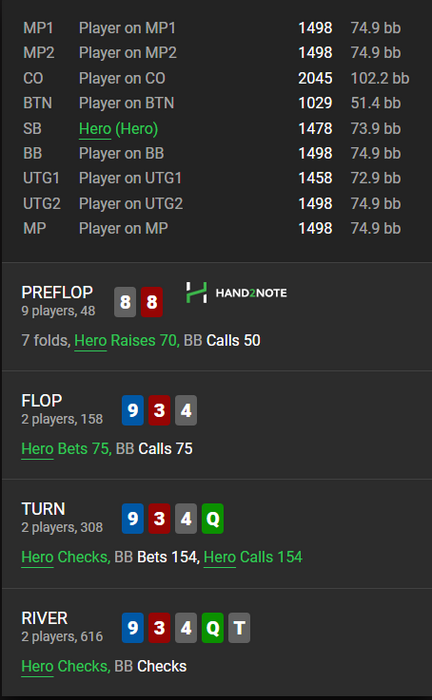Click the red 8 hole card
This screenshot has height=700, width=432.
152,302
